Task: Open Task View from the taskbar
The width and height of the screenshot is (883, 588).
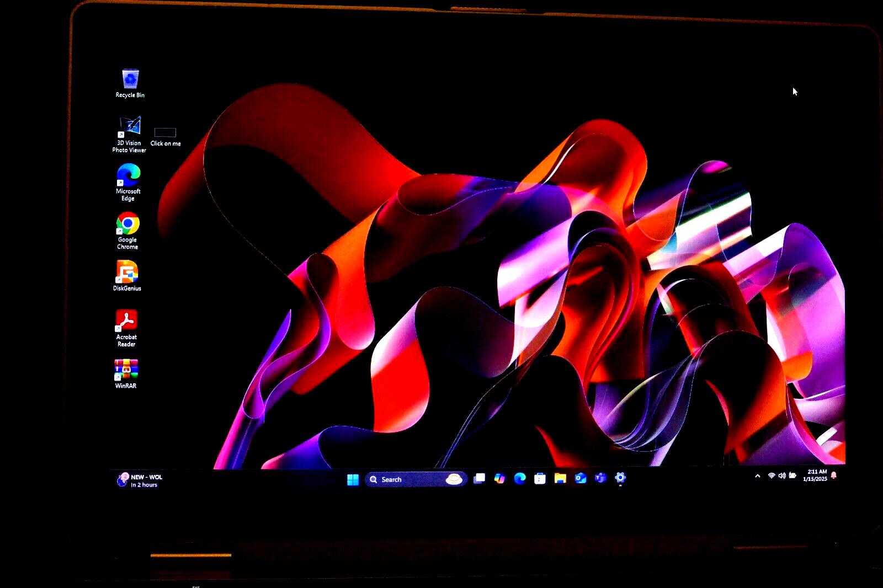Action: tap(480, 478)
